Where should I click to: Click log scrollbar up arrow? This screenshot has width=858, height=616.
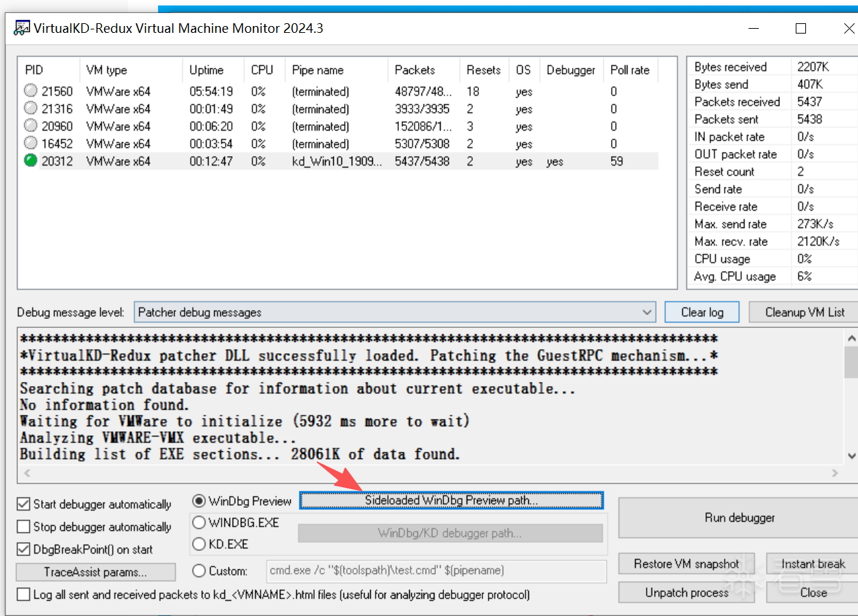[x=851, y=337]
